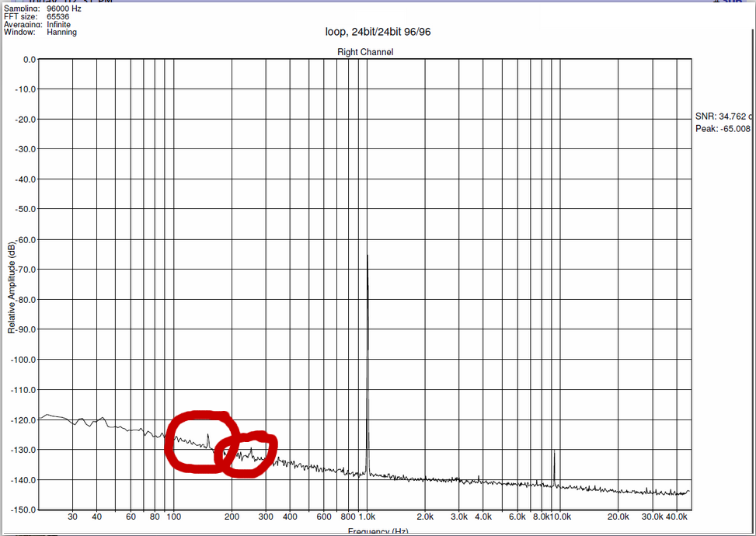The width and height of the screenshot is (756, 536).
Task: Click the 20.0k frequency axis label
Action: coord(618,517)
